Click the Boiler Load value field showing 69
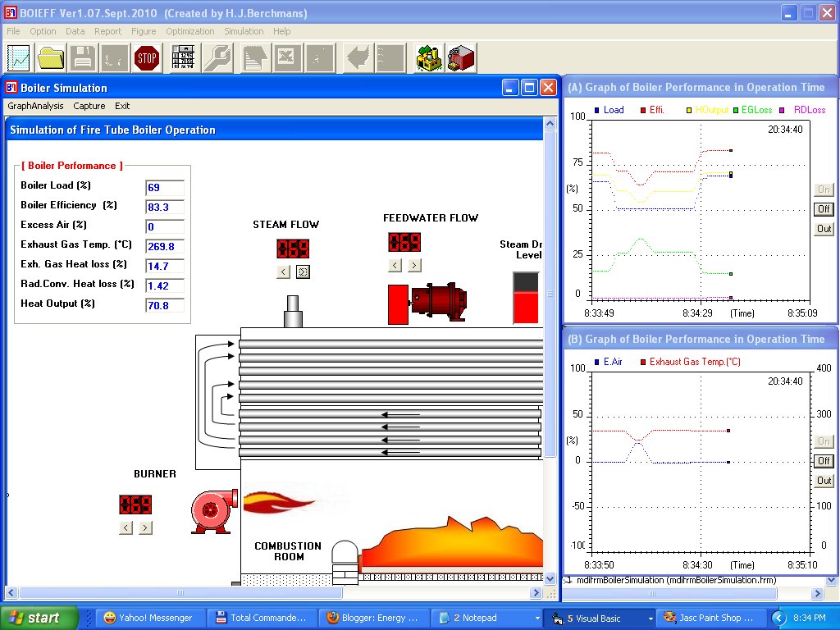This screenshot has width=840, height=630. [x=164, y=188]
